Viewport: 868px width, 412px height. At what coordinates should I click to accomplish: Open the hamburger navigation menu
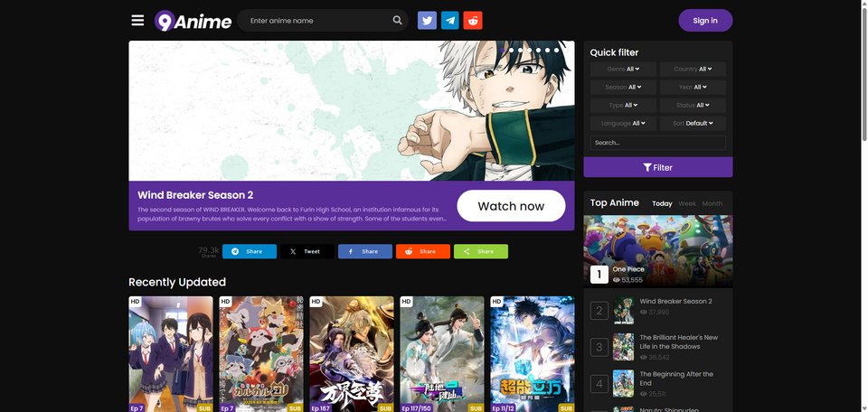[137, 21]
